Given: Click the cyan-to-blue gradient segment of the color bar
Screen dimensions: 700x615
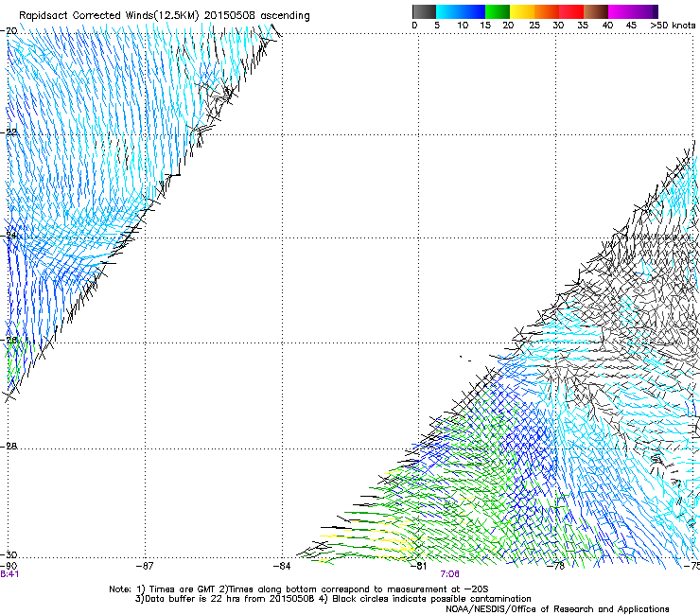Looking at the screenshot, I should click(461, 11).
